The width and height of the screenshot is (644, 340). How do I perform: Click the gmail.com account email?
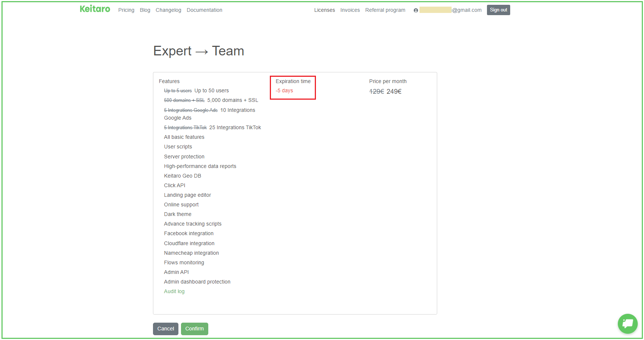[x=450, y=10]
